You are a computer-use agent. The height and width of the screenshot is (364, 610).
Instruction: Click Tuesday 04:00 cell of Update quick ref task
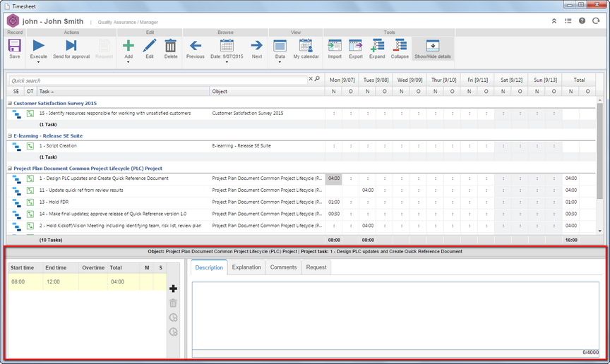click(368, 190)
